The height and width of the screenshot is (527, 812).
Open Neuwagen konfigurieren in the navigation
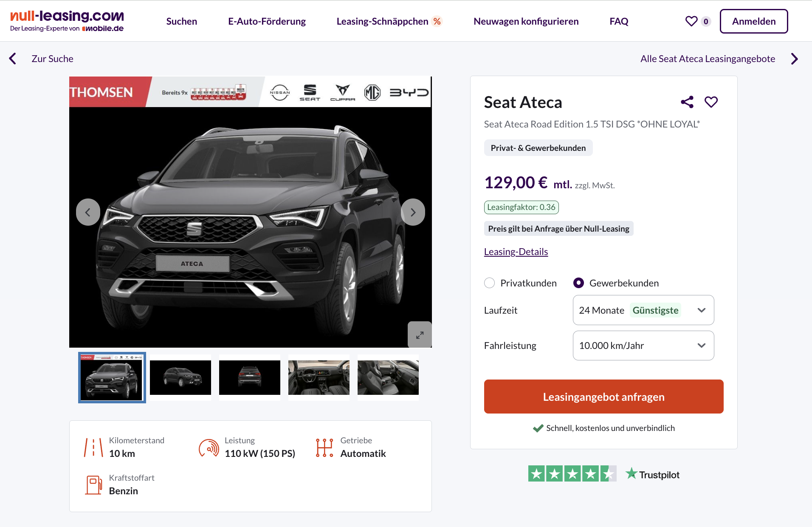(526, 21)
